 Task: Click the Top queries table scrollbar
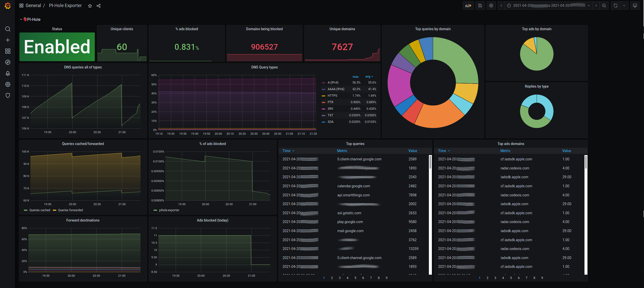(x=430, y=162)
